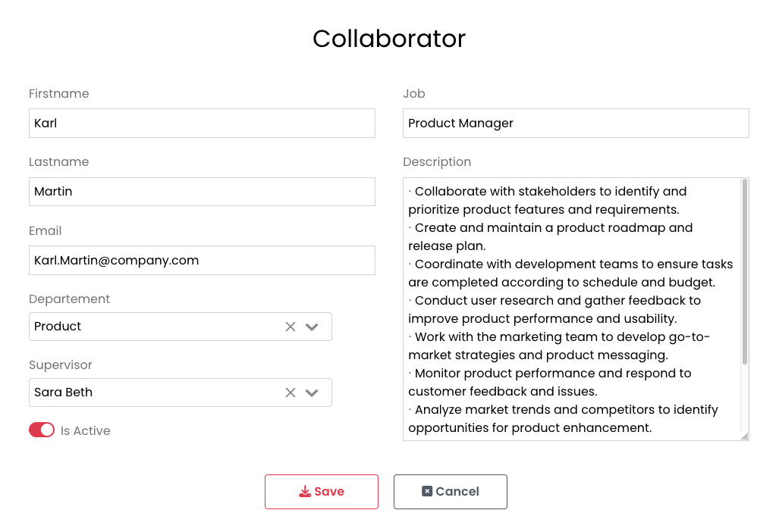Expand the Departement dropdown chevron

[x=312, y=327]
